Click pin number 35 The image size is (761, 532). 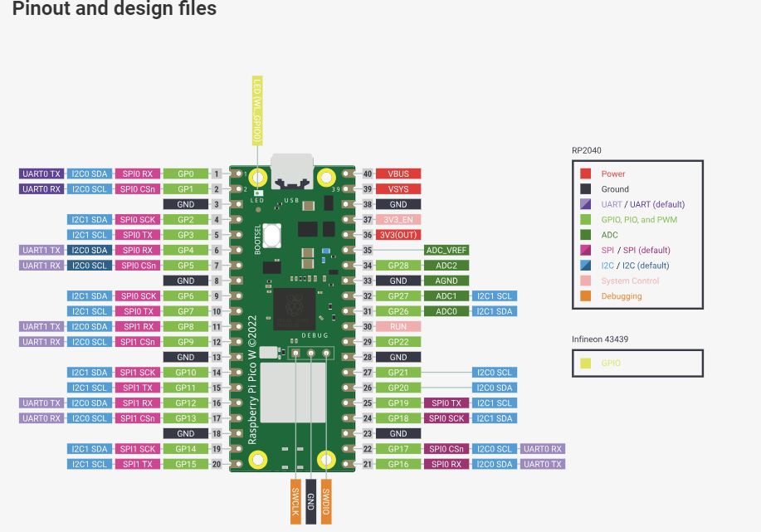point(368,250)
